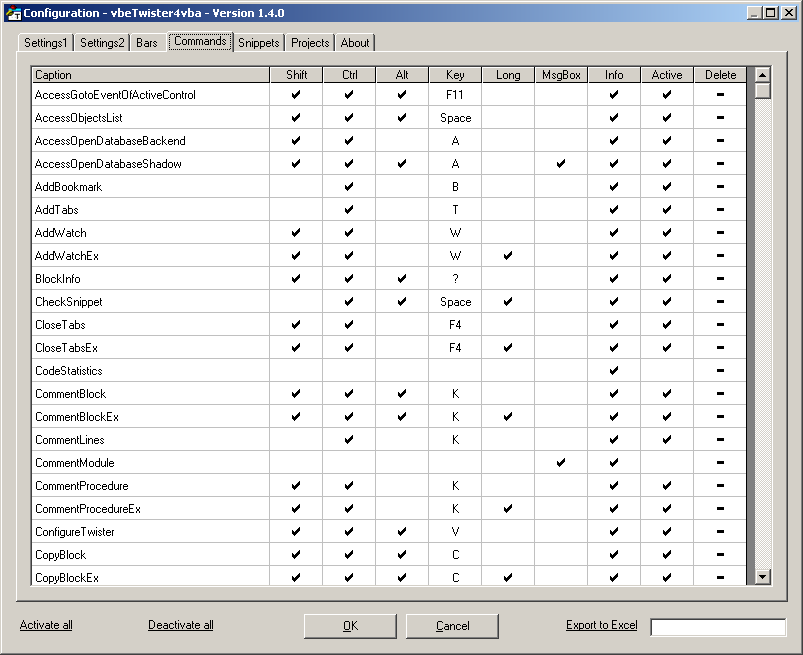Delete the AddTabs command entry

[x=720, y=209]
